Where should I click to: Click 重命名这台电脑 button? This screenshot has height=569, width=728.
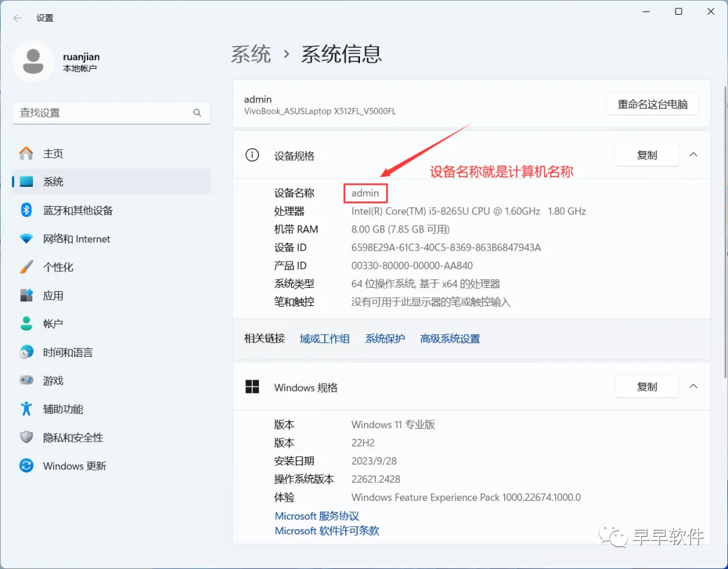tap(653, 104)
